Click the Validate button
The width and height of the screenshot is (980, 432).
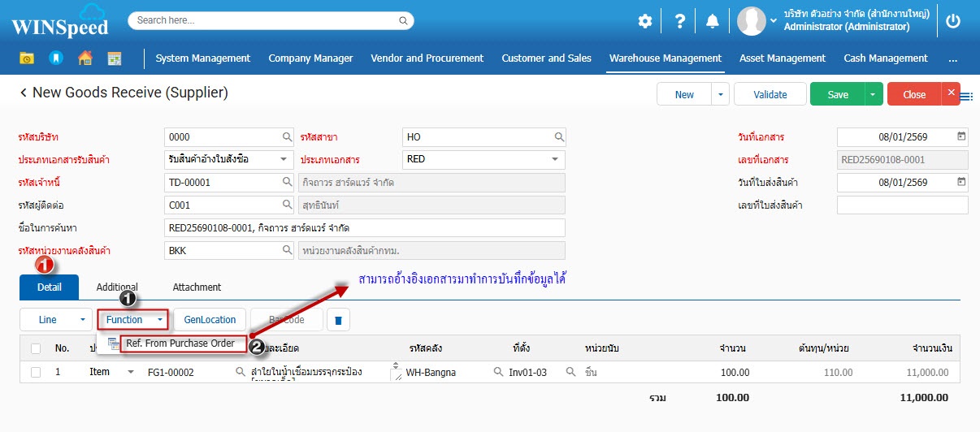tap(770, 94)
